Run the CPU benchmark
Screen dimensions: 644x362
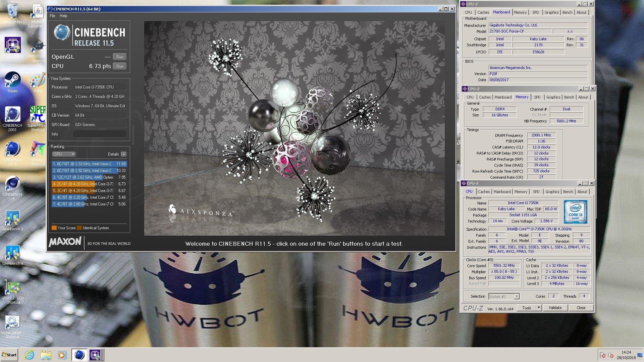click(x=120, y=66)
